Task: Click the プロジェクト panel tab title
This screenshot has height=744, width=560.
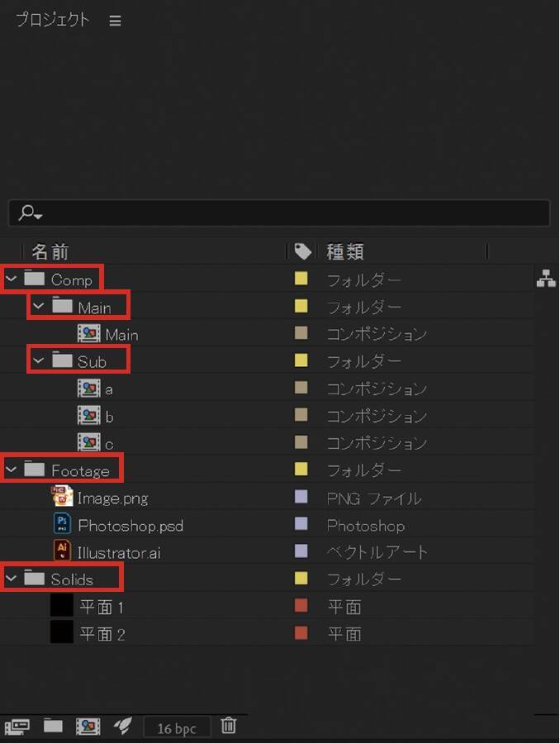Action: (x=53, y=20)
